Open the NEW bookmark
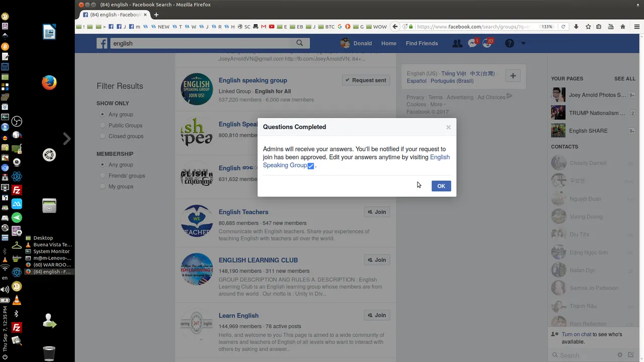This screenshot has height=362, width=644. (160, 27)
